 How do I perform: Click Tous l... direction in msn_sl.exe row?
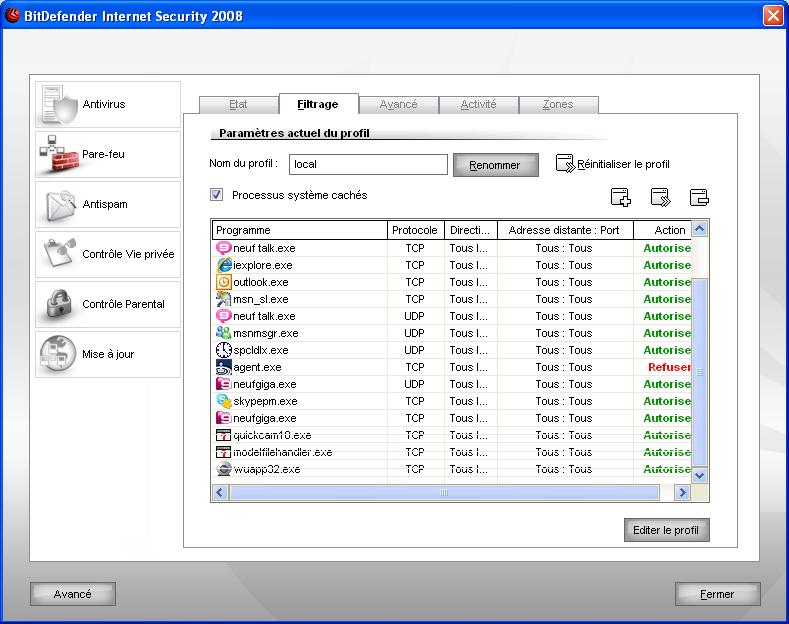coord(468,299)
